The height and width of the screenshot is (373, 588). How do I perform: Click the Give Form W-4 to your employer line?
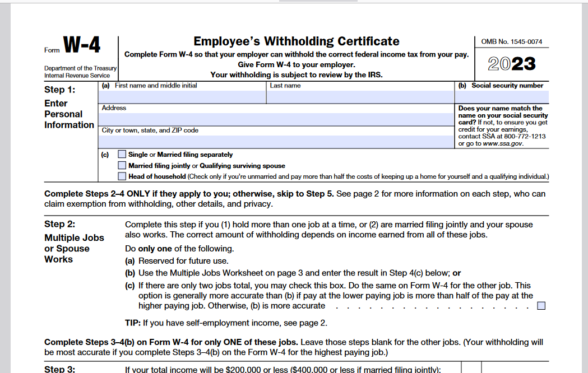coord(297,64)
